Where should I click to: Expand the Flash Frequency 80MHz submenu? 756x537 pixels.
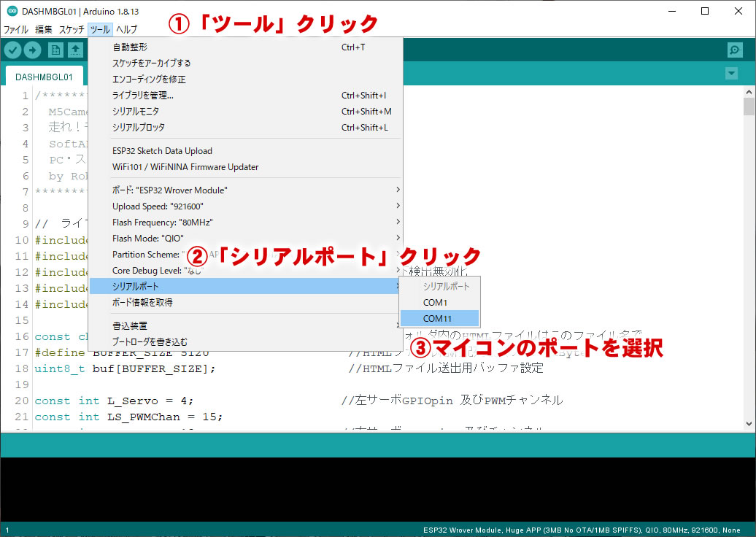246,223
